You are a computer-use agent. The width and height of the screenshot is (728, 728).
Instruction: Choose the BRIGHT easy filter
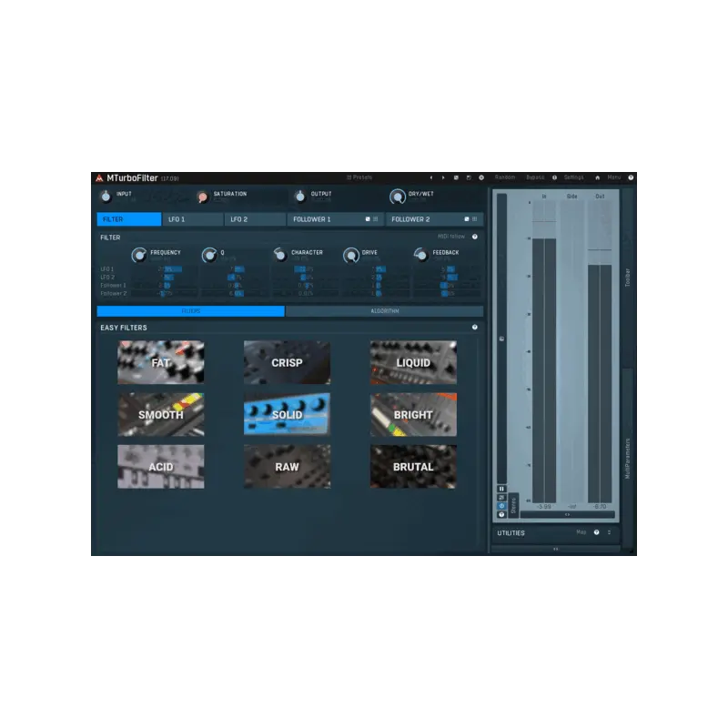[x=413, y=415]
